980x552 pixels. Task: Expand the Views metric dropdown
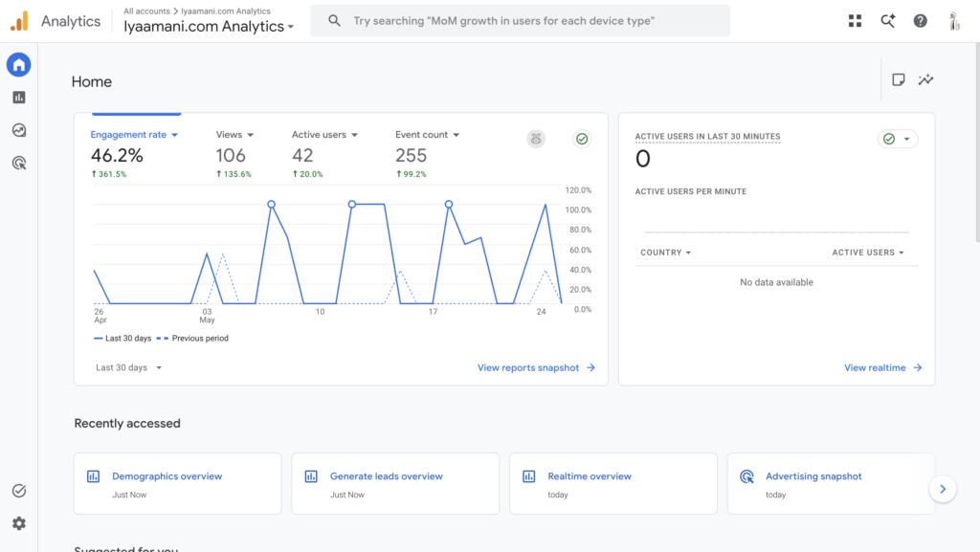(235, 135)
